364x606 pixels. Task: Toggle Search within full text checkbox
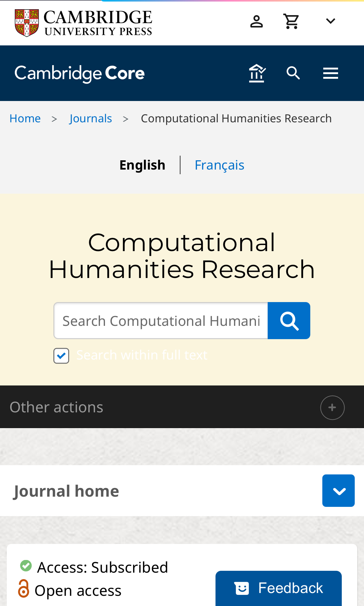(61, 356)
